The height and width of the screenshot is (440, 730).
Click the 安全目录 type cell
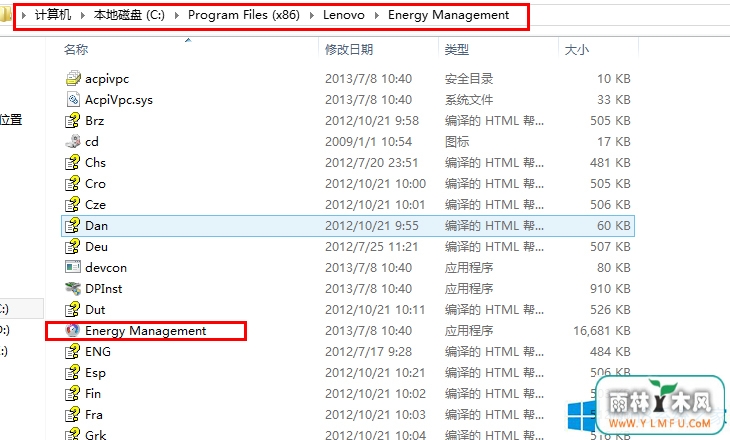click(x=469, y=79)
